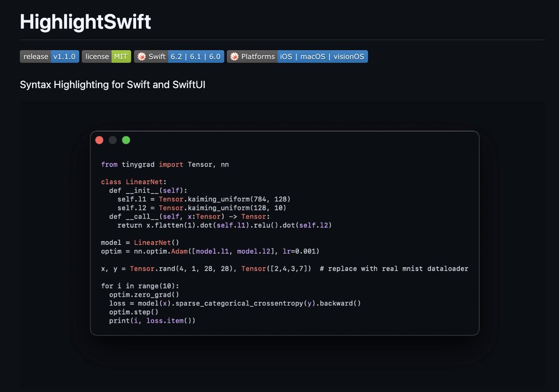Screen dimensions: 559x392
Task: Open the MIT license badge
Action: (107, 56)
